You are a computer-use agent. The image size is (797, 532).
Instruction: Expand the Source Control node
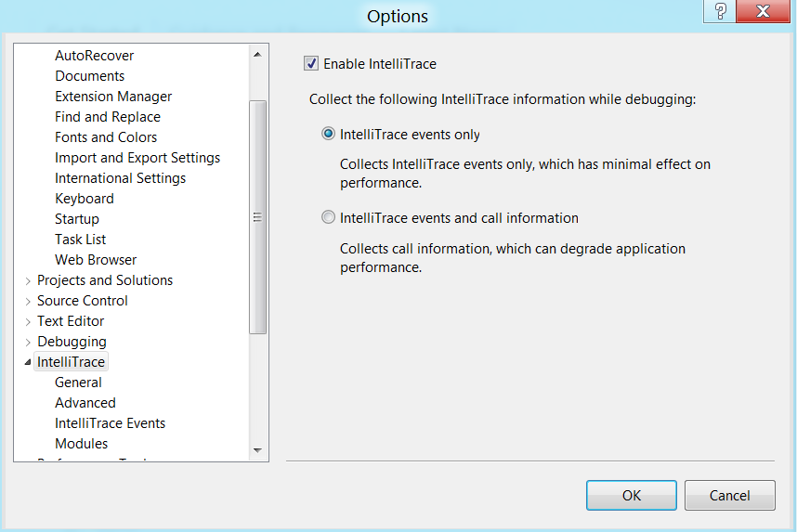point(28,302)
